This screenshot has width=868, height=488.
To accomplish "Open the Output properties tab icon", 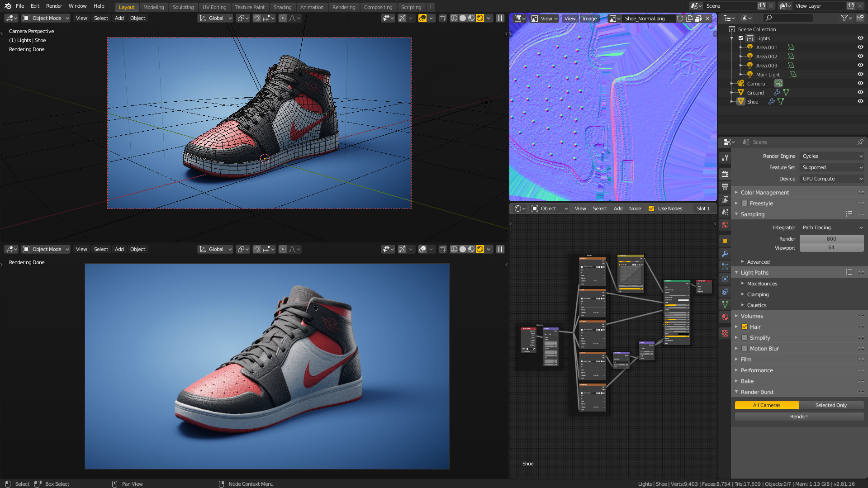I will [x=725, y=187].
